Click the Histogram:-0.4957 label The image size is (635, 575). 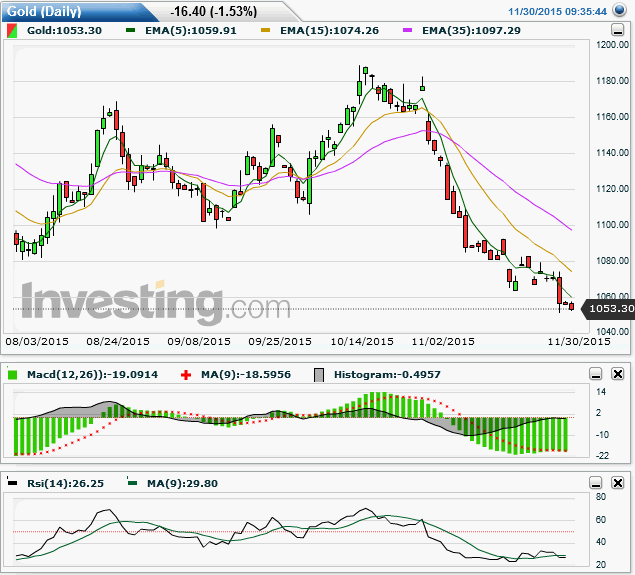pos(387,375)
